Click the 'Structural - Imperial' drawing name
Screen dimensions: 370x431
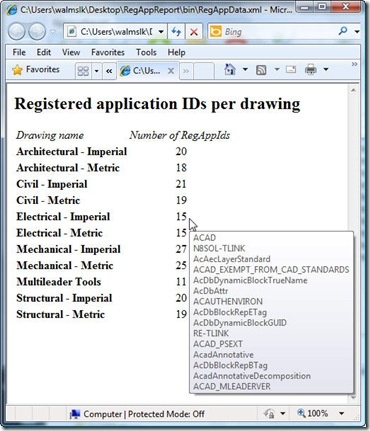coord(64,298)
